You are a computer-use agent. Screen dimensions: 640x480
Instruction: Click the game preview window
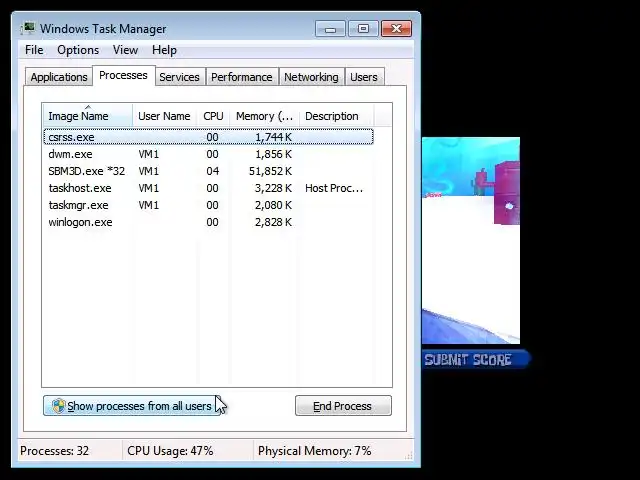(x=471, y=240)
